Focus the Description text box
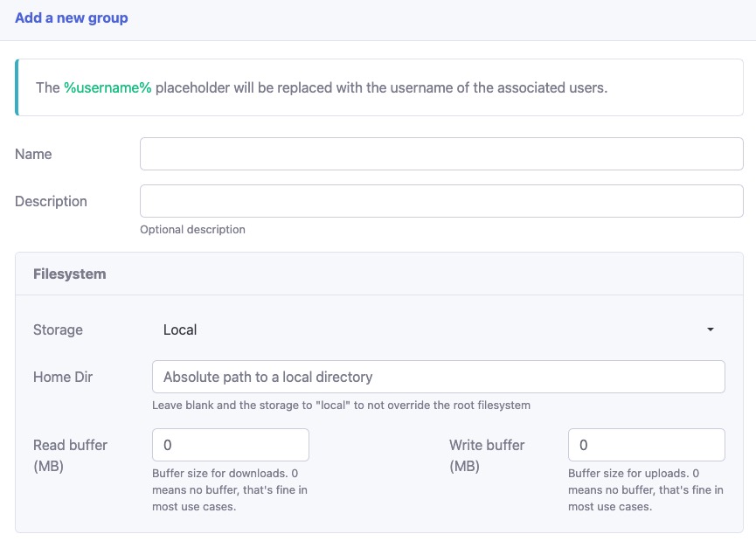The width and height of the screenshot is (756, 541). pyautogui.click(x=441, y=201)
